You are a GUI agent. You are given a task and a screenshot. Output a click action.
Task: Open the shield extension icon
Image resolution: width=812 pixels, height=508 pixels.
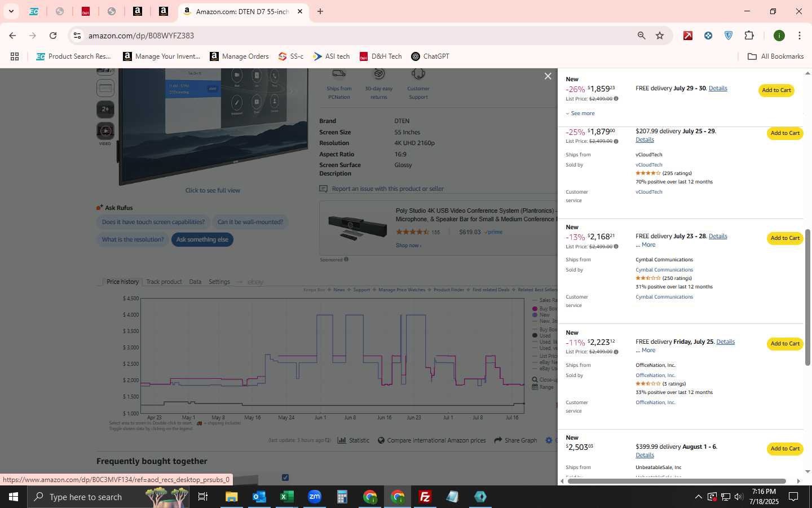(729, 36)
